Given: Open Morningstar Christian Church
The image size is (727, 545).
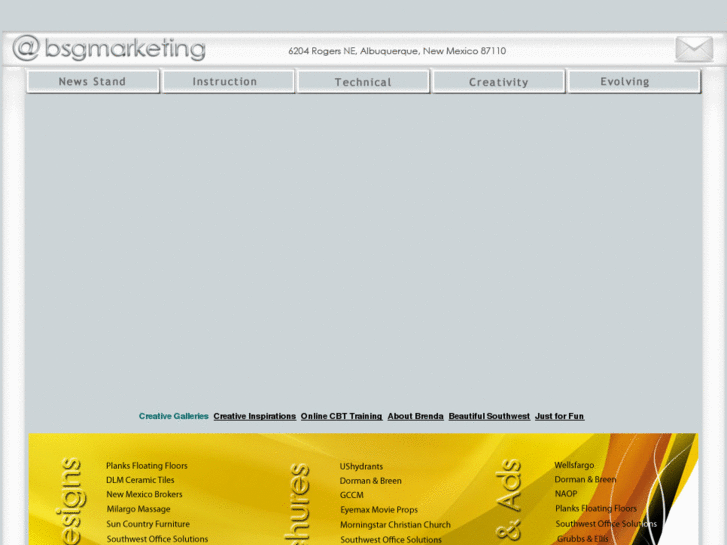Looking at the screenshot, I should (395, 525).
